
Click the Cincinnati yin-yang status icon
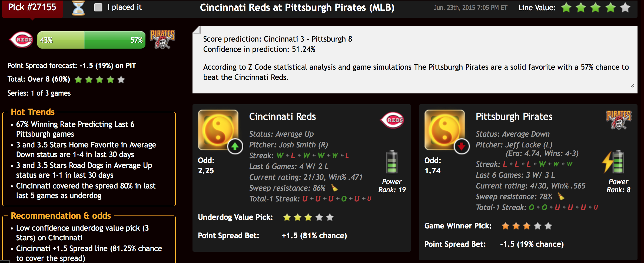(218, 130)
